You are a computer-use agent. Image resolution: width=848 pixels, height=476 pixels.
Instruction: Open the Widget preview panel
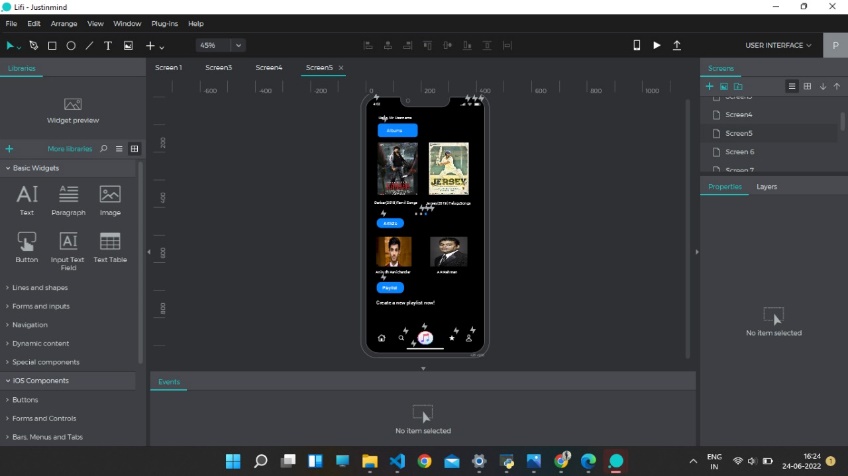tap(73, 110)
